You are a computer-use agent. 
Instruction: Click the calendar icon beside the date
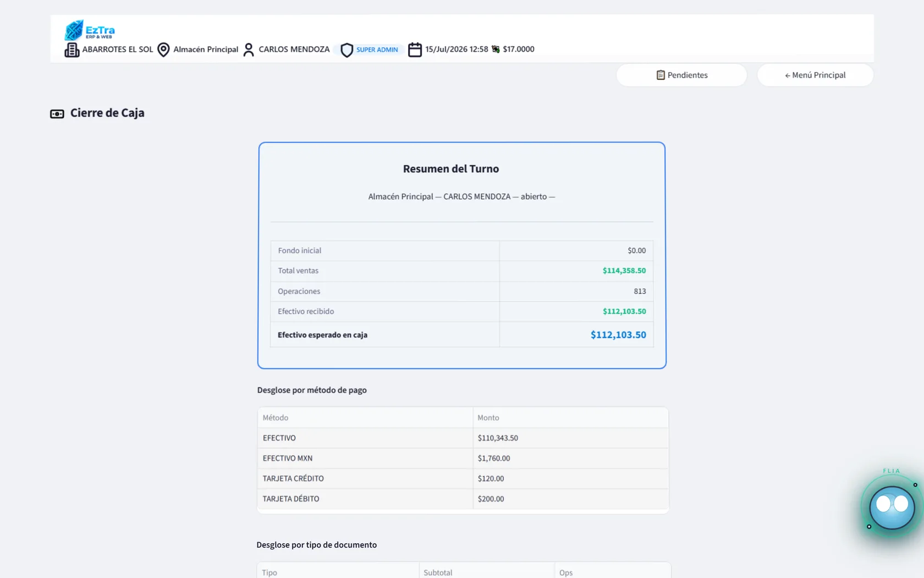coord(415,50)
